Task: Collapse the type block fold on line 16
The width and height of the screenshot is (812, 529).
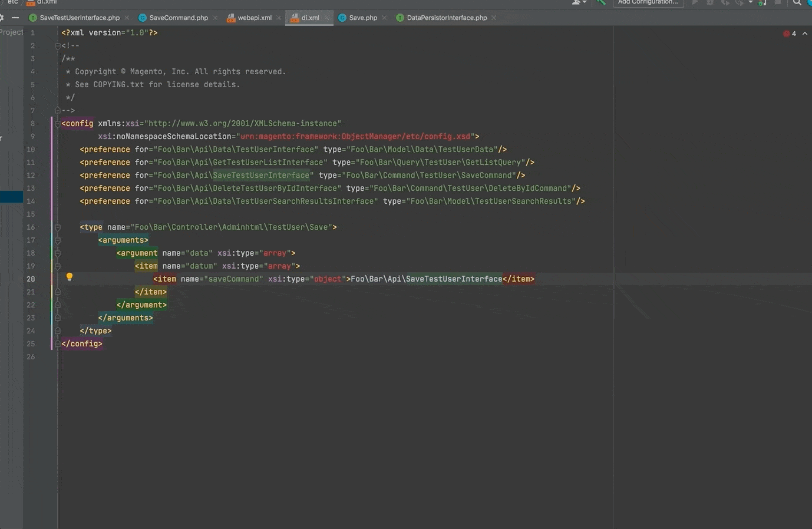Action: [x=58, y=227]
